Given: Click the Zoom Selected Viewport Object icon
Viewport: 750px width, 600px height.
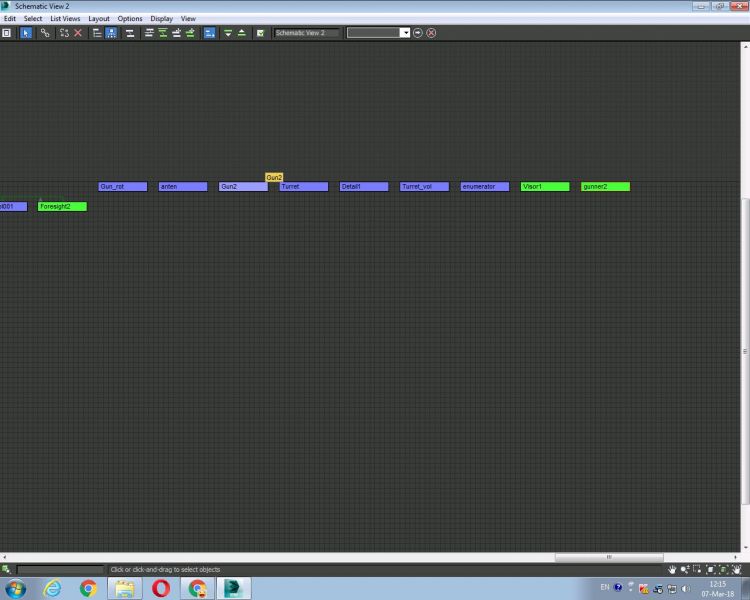Looking at the screenshot, I should pyautogui.click(x=6, y=569).
